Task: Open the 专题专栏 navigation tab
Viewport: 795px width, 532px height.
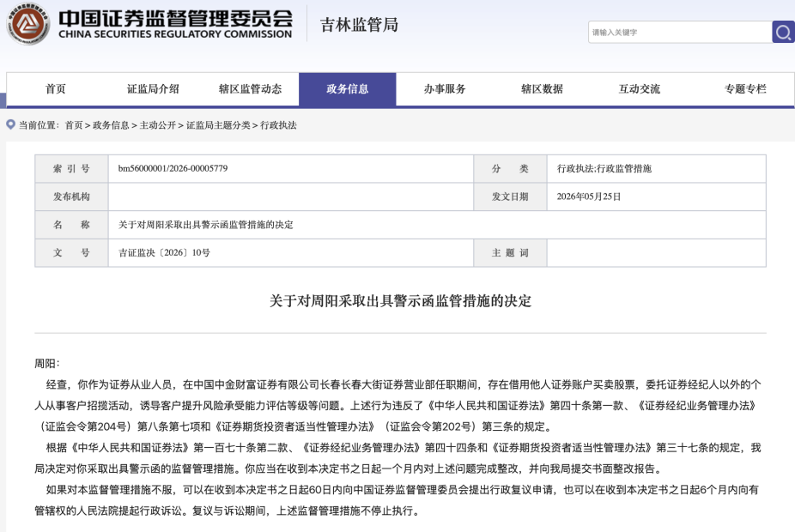Action: click(745, 89)
